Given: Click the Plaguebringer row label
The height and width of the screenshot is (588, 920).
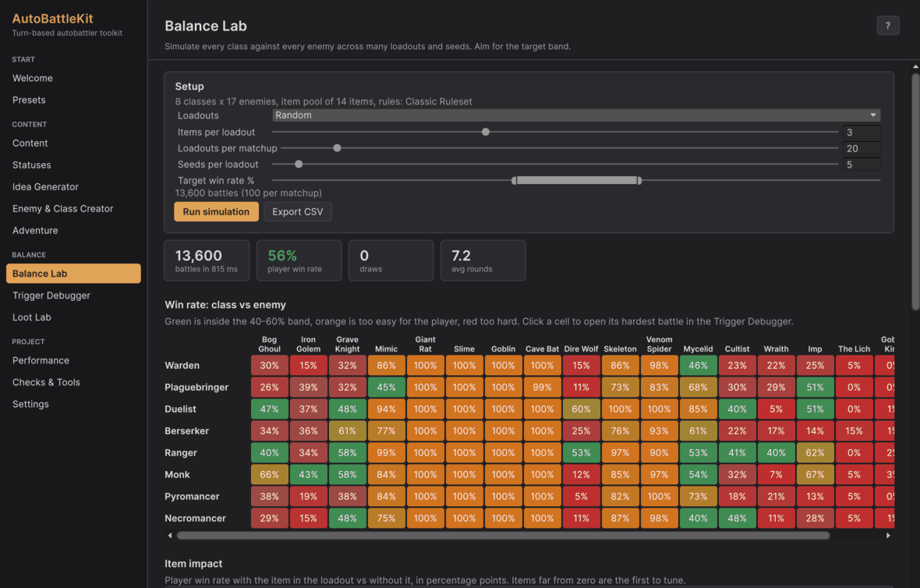Looking at the screenshot, I should [196, 388].
